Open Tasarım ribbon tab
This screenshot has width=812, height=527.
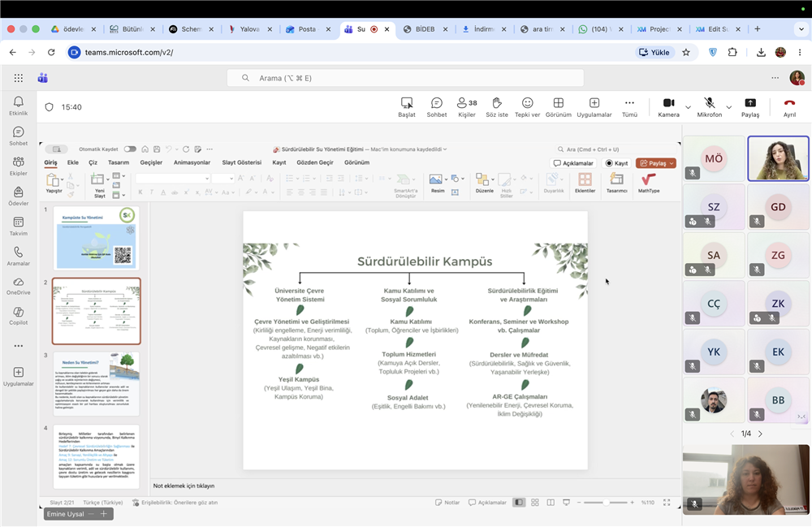click(x=119, y=162)
